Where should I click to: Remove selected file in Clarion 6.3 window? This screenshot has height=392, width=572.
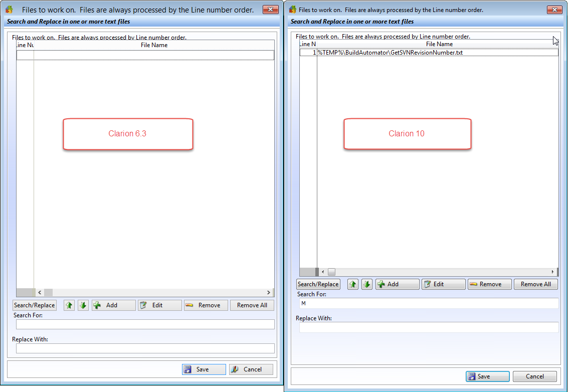tap(206, 305)
